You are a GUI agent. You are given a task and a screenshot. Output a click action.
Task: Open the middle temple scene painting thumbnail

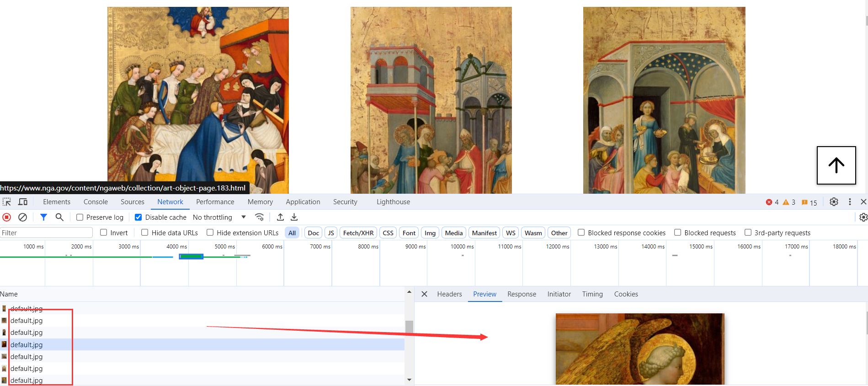click(431, 100)
